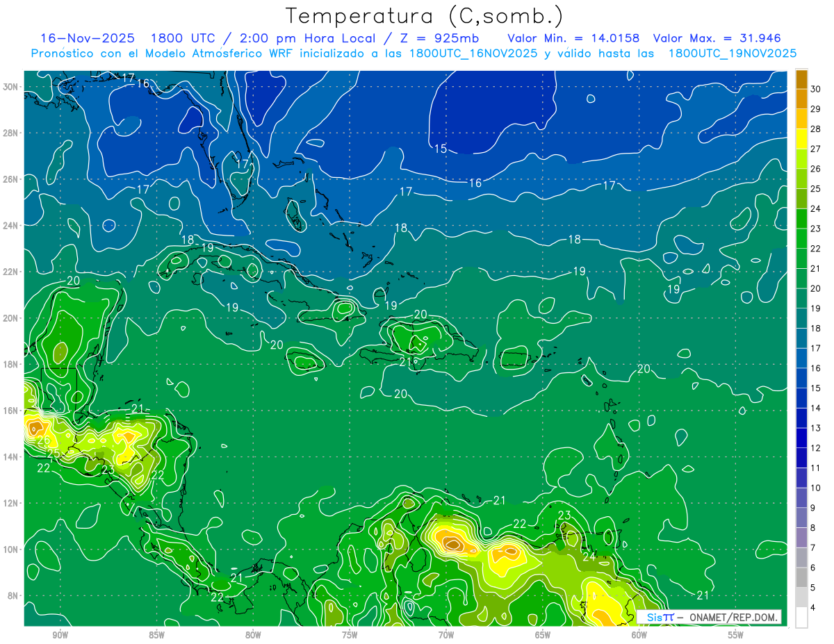Click the 26N latitude axis label

[x=10, y=179]
